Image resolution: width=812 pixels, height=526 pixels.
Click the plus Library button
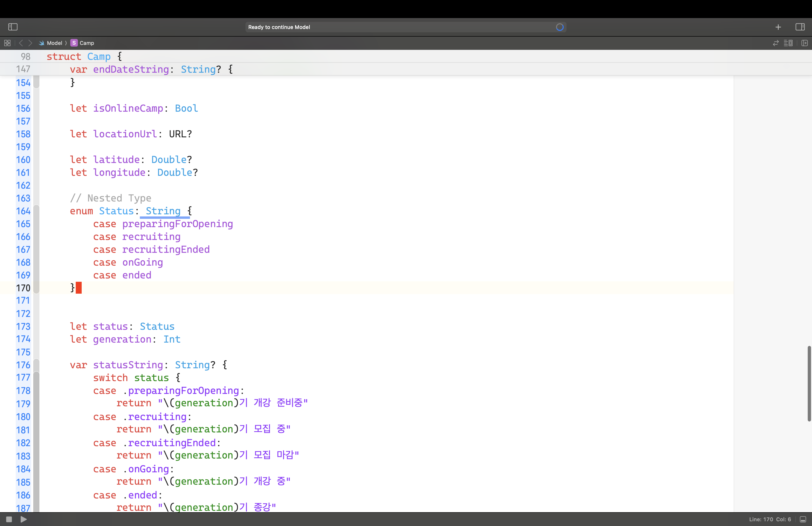(x=778, y=27)
